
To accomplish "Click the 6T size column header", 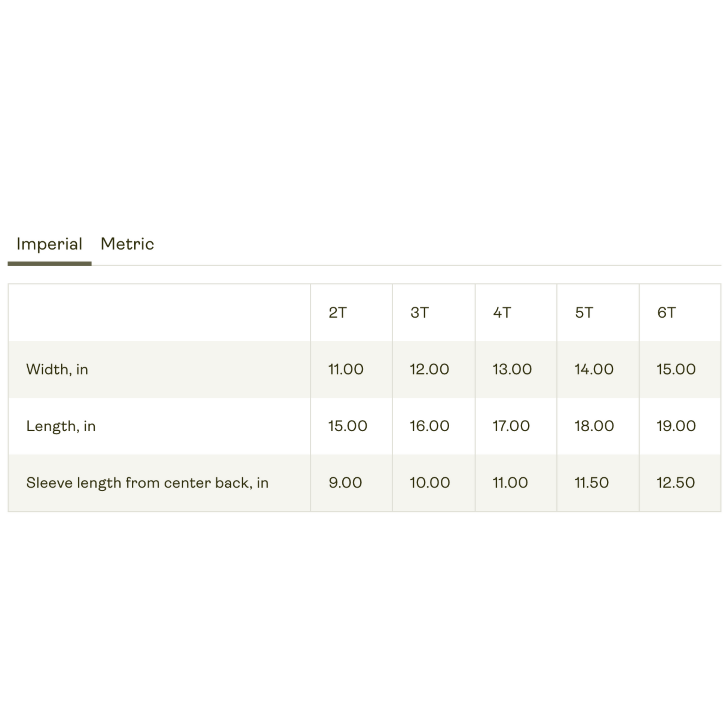I will click(x=666, y=312).
